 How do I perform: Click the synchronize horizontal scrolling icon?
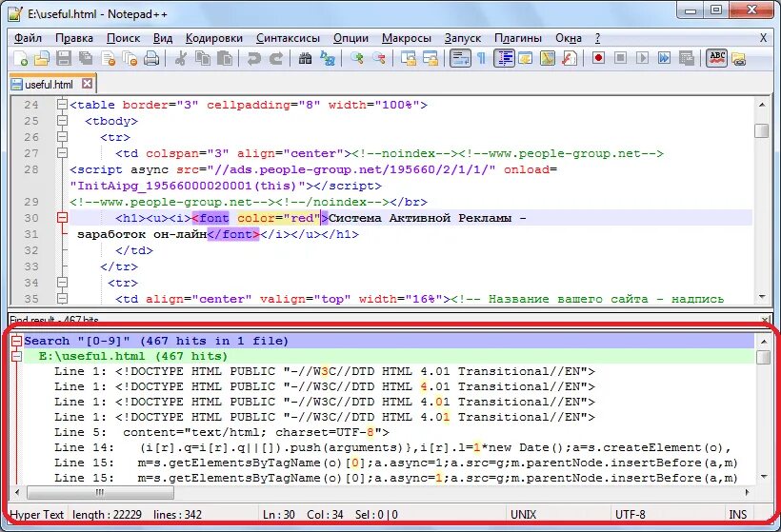tap(431, 59)
